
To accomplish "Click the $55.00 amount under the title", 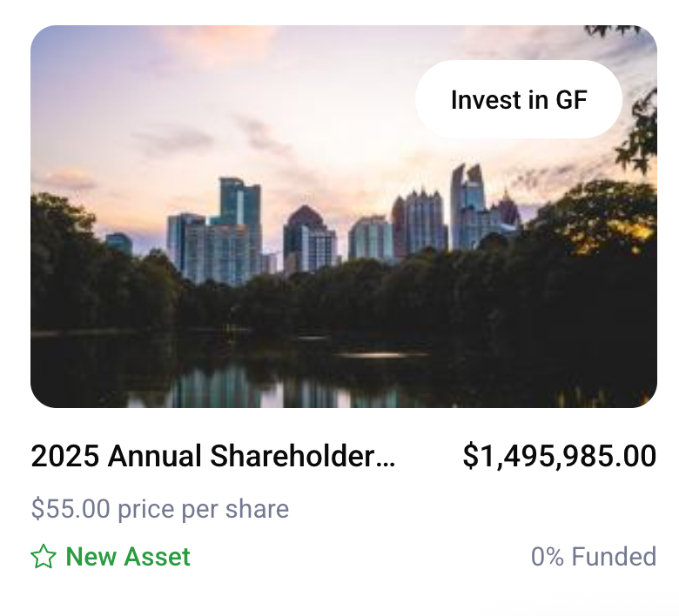I will (x=61, y=508).
